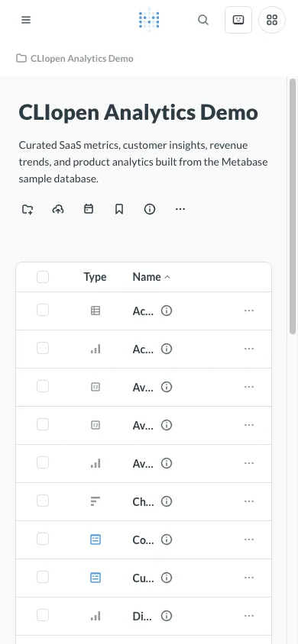Open three-dots menu for table-type Ac... row
298x644 pixels.
click(x=249, y=311)
